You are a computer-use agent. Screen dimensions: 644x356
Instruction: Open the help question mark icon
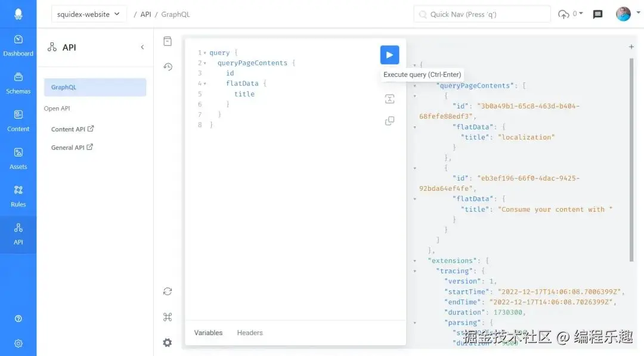click(18, 318)
